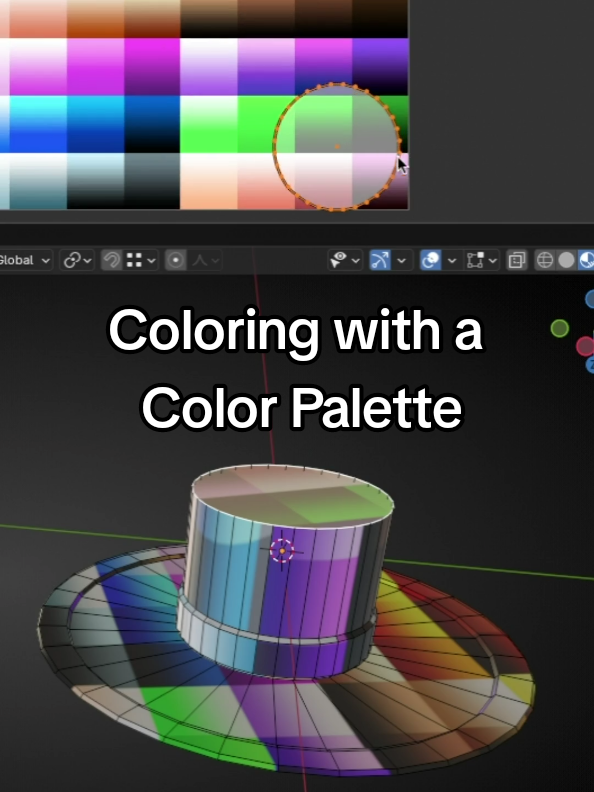Viewport: 594px width, 792px height.
Task: Open proportional editing falloff dropdown
Action: (x=205, y=260)
